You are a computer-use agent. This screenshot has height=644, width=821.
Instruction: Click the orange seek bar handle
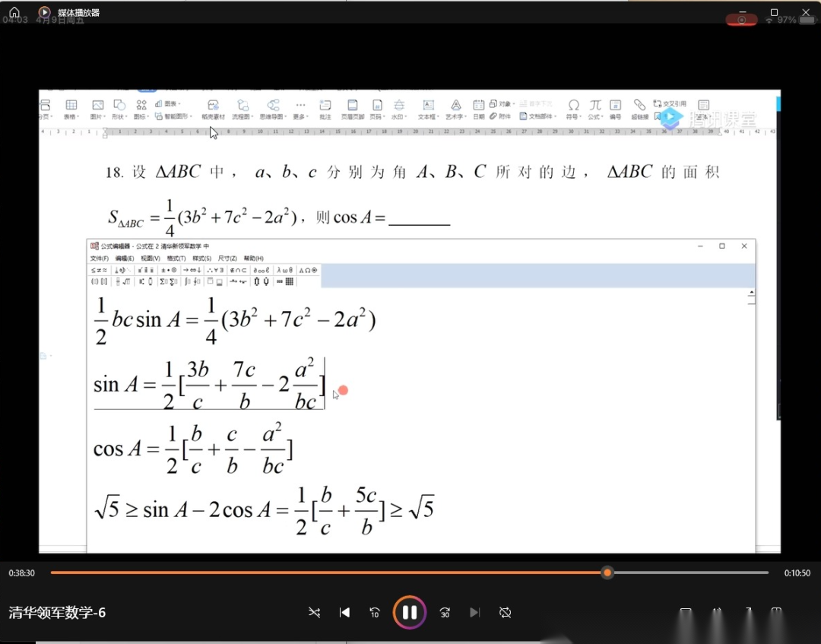[x=607, y=573]
